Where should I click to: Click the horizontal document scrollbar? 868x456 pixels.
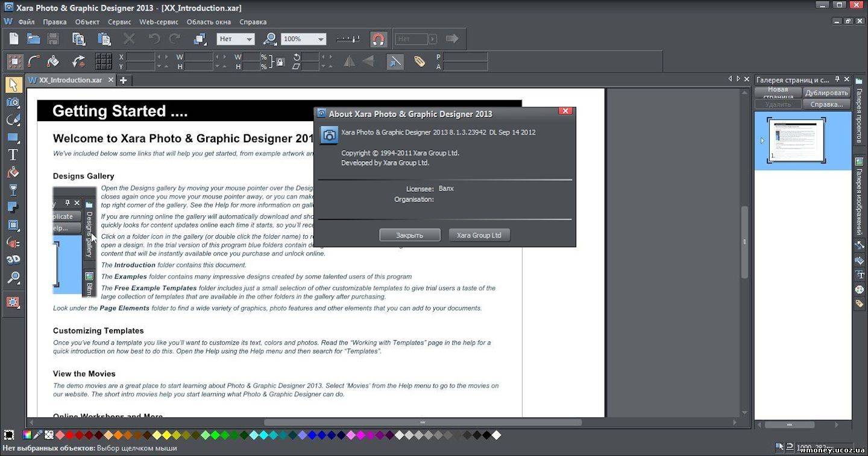[423, 422]
